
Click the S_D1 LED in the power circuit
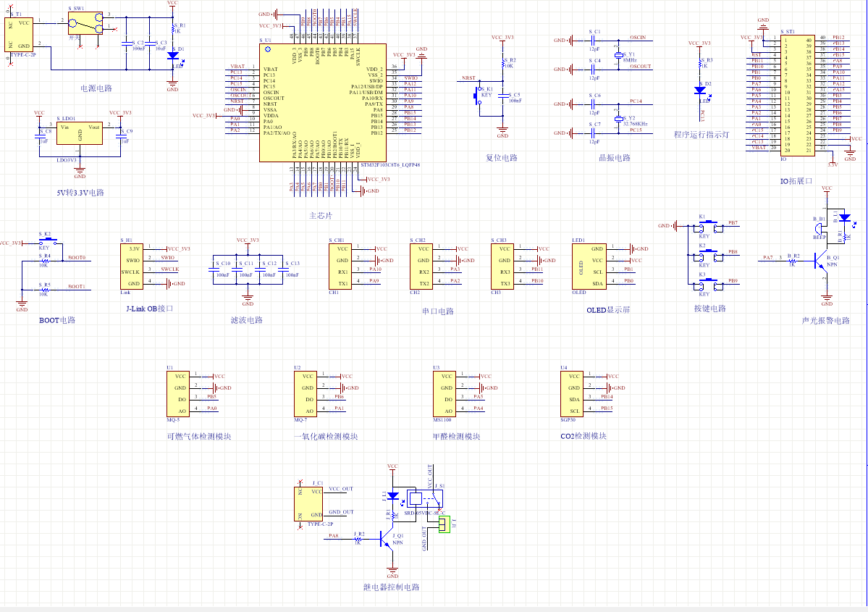173,56
